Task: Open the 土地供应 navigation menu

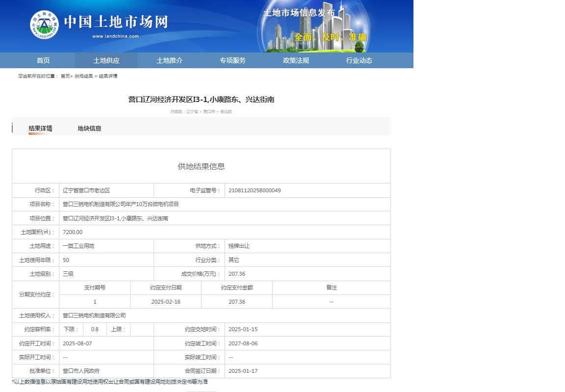Action: point(106,60)
